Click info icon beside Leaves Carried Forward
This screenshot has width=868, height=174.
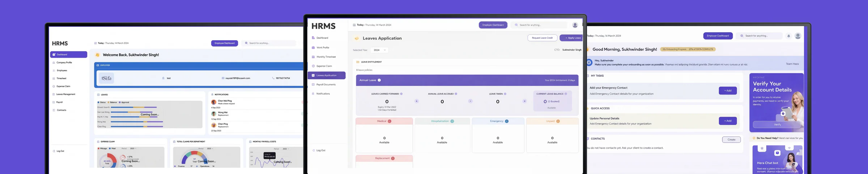401,94
